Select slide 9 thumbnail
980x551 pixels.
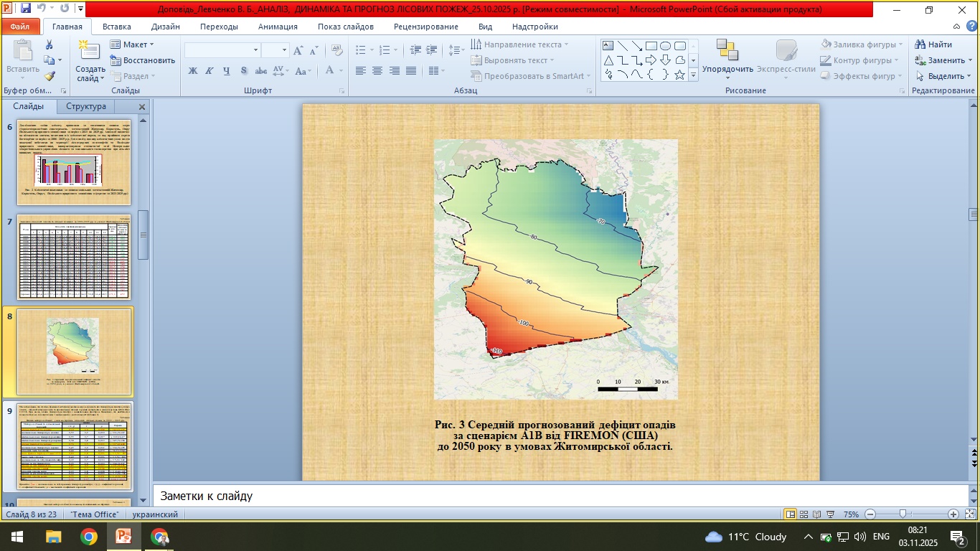pyautogui.click(x=75, y=445)
